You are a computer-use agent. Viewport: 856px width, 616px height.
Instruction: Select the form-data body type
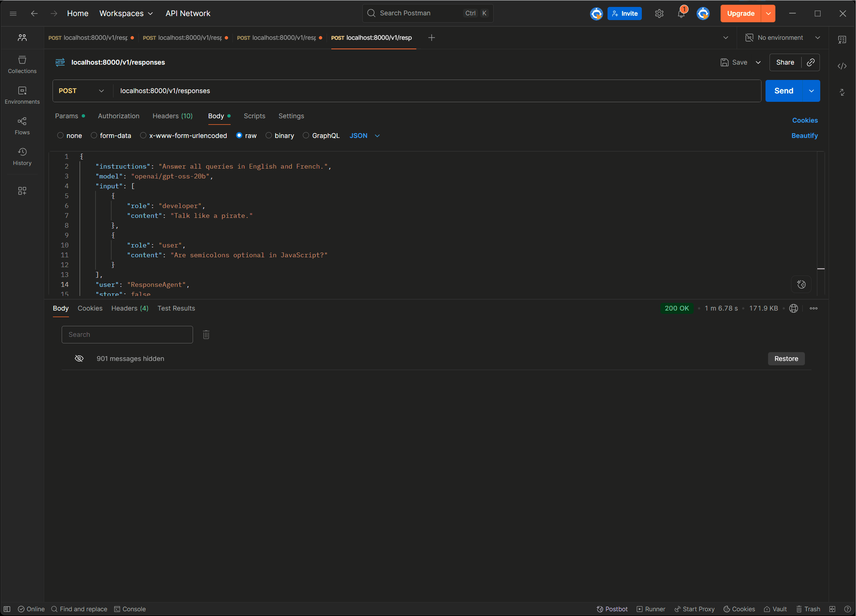pyautogui.click(x=94, y=135)
